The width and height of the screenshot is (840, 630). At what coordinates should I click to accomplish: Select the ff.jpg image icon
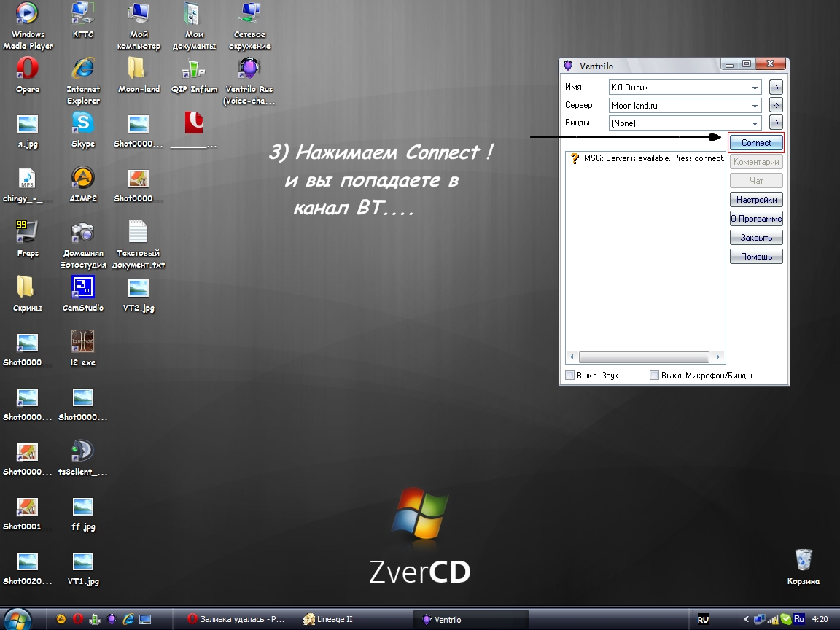coord(83,514)
